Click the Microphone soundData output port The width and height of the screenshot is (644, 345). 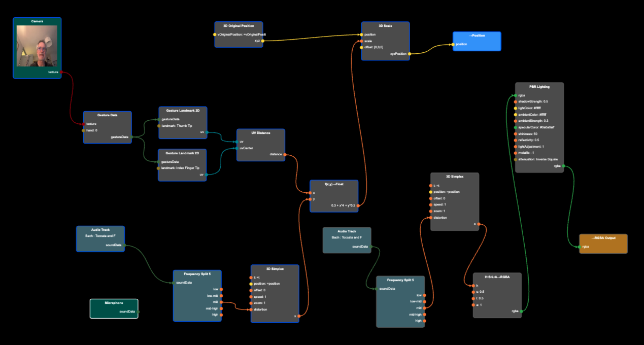coord(138,312)
